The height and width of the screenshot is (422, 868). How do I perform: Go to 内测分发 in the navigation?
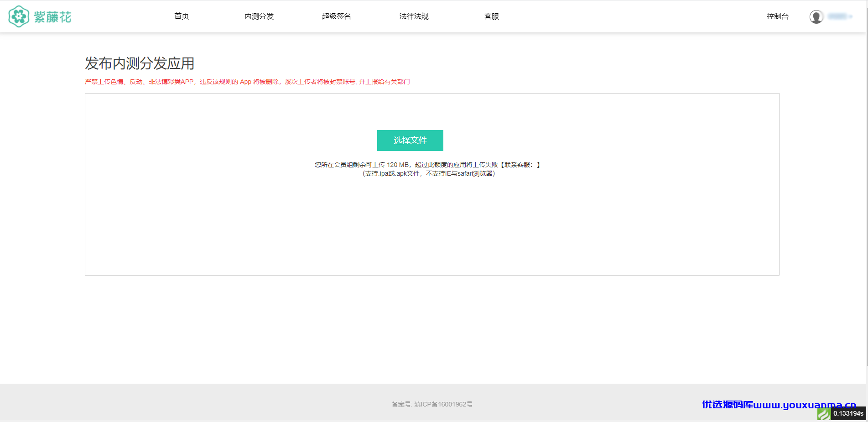click(259, 16)
